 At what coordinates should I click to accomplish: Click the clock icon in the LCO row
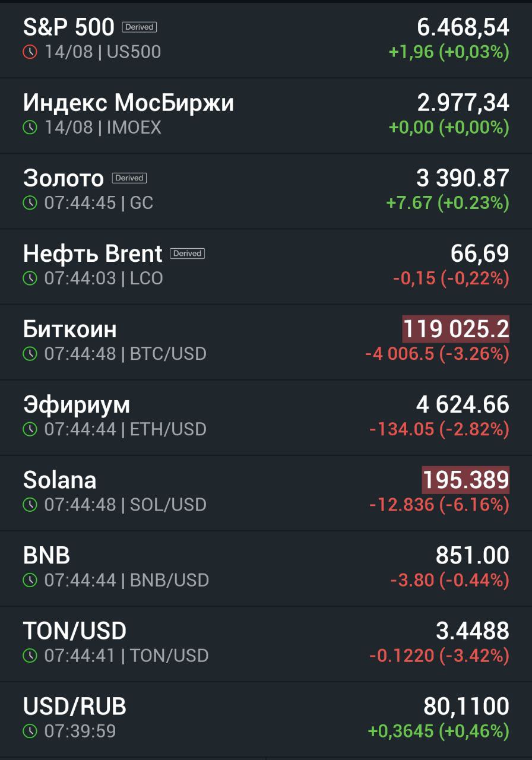pos(30,278)
